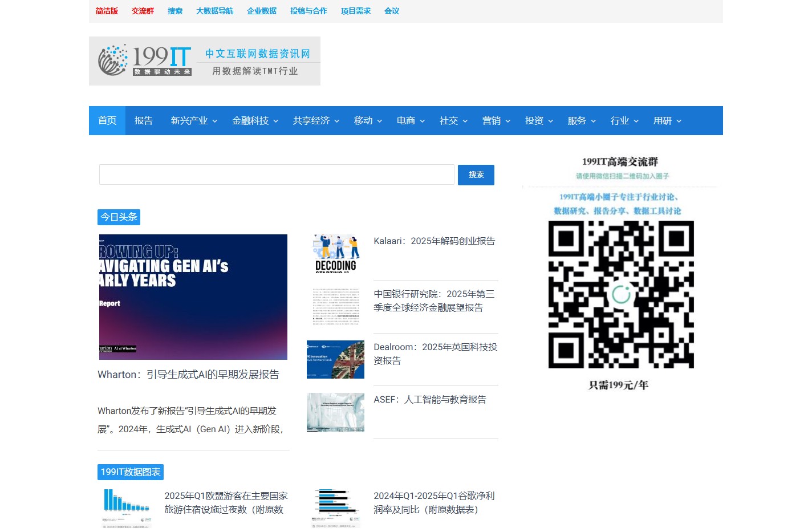
Task: Open 企业数据 in top bar
Action: pos(262,11)
